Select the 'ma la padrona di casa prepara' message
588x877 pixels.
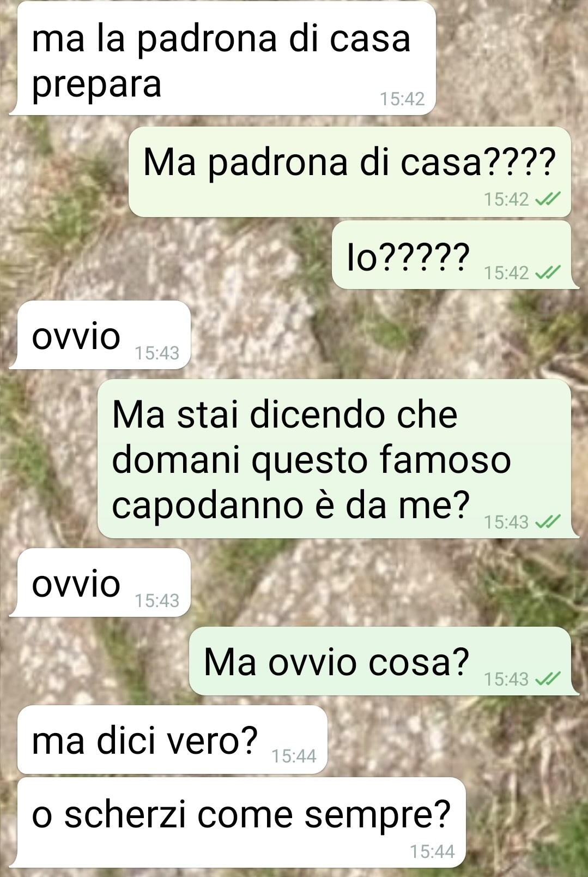pos(222,59)
